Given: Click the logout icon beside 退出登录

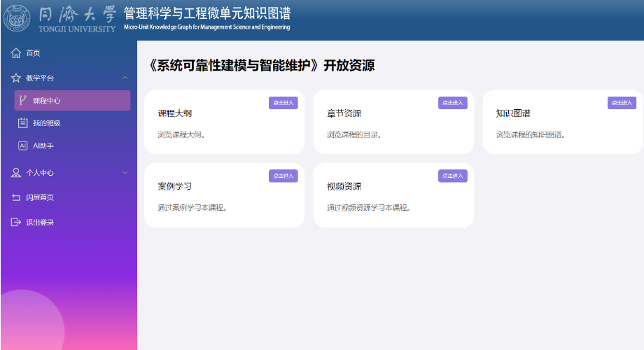Looking at the screenshot, I should (x=16, y=222).
